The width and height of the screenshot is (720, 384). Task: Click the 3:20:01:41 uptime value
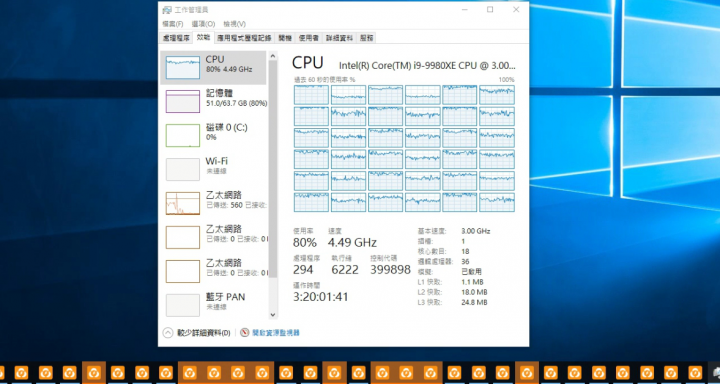(x=321, y=297)
